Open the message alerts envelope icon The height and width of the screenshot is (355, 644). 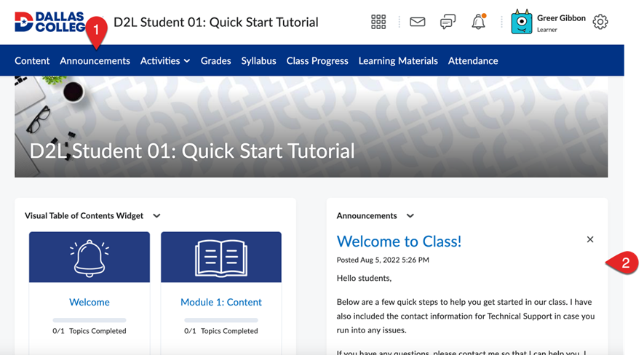click(x=417, y=22)
